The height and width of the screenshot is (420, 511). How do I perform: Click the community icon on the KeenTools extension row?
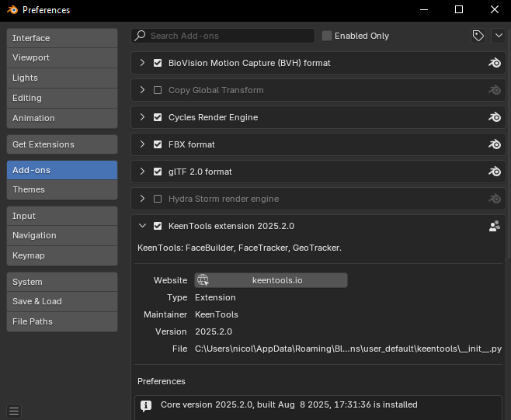[x=494, y=226]
